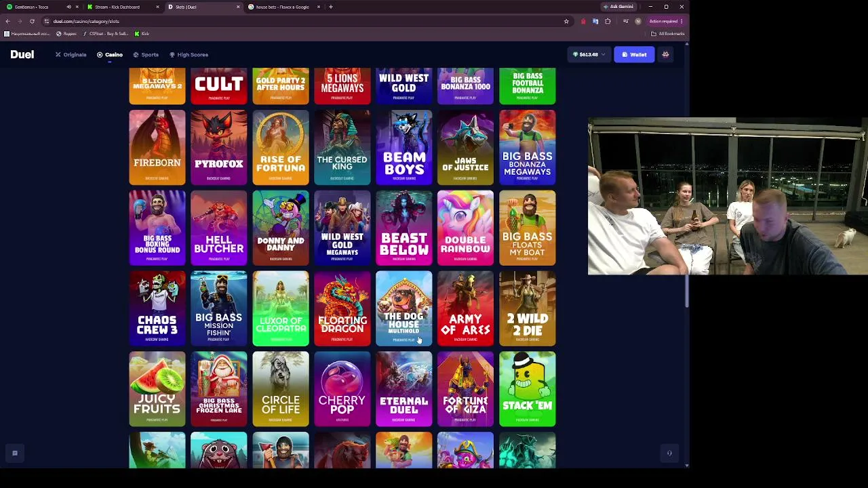Launch the Stack 'Em slot
This screenshot has width=868, height=488.
[528, 389]
